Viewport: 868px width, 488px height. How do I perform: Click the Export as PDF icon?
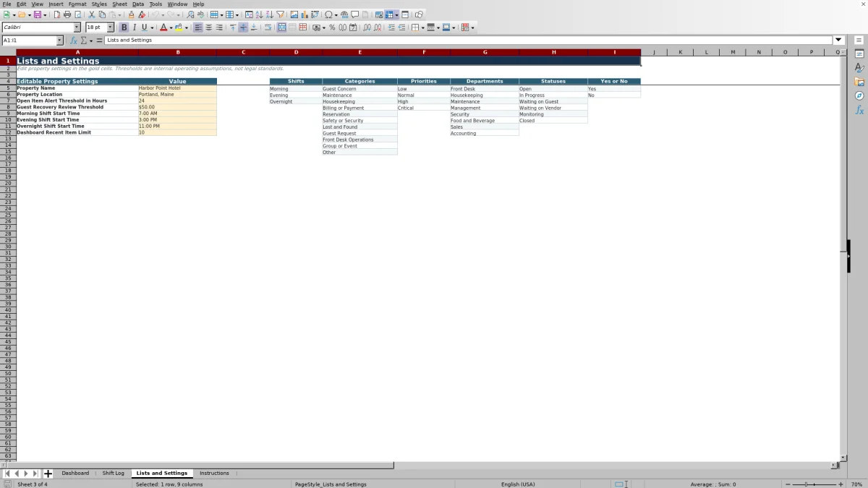[x=57, y=14]
